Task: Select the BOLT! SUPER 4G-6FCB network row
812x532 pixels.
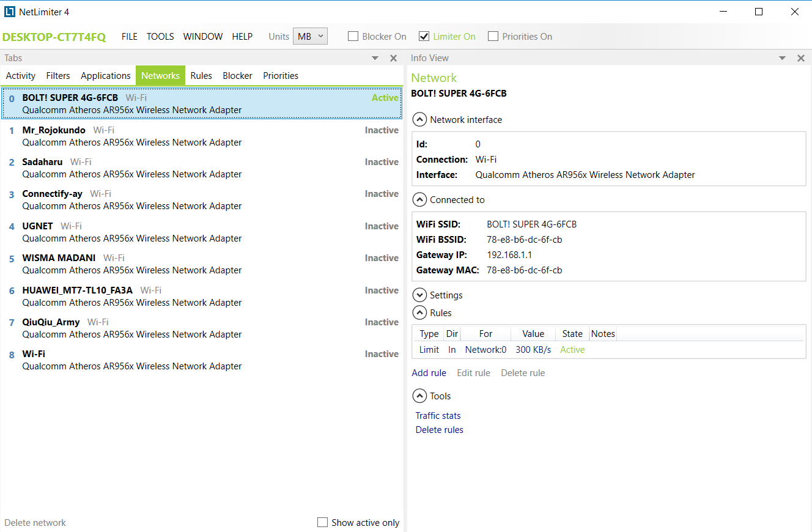Action: coord(202,104)
